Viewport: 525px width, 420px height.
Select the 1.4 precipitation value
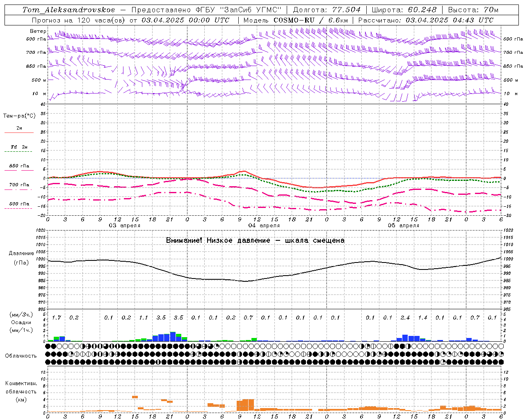point(422,318)
